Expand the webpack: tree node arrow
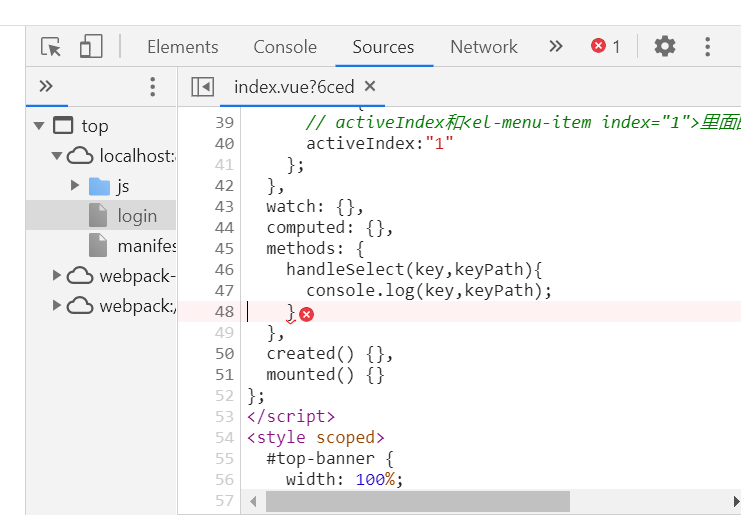 [x=57, y=305]
